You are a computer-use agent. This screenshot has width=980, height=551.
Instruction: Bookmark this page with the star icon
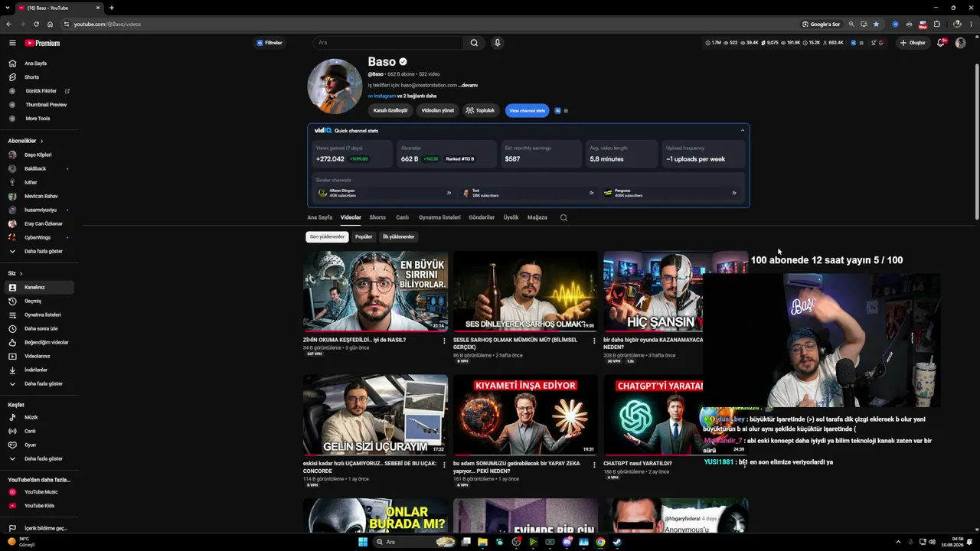(877, 24)
